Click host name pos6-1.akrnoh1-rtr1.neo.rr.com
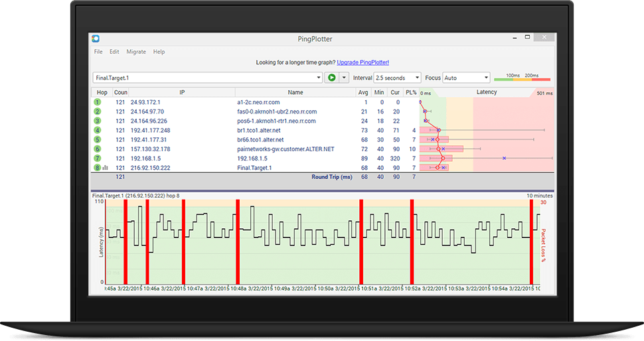Viewport: 644px width, 341px height. click(276, 121)
